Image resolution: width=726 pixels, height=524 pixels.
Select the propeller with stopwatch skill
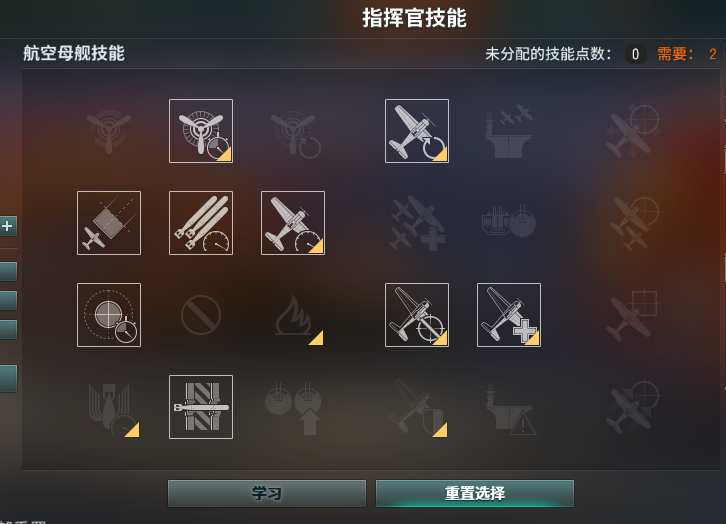click(x=201, y=131)
